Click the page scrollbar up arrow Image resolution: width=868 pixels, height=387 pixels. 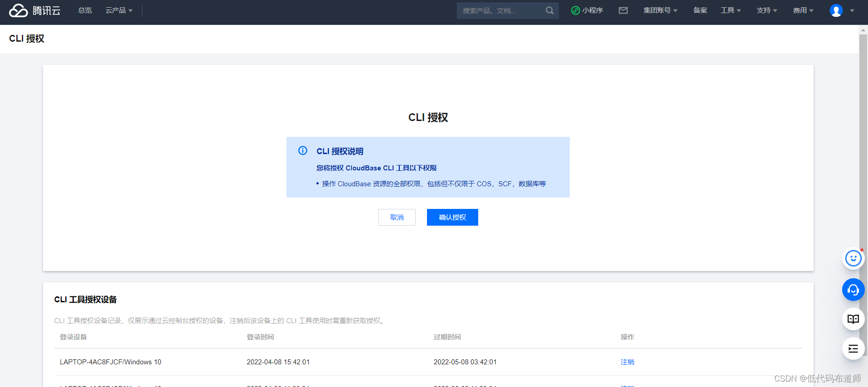coord(863,29)
